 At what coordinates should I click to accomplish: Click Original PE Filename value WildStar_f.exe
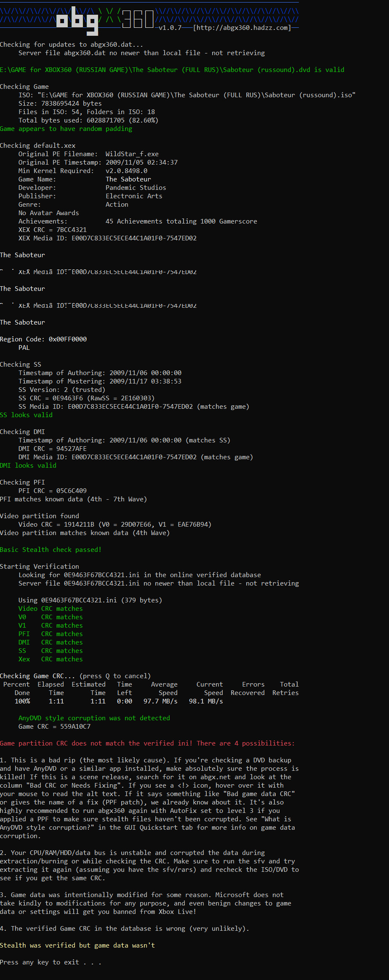(x=132, y=154)
